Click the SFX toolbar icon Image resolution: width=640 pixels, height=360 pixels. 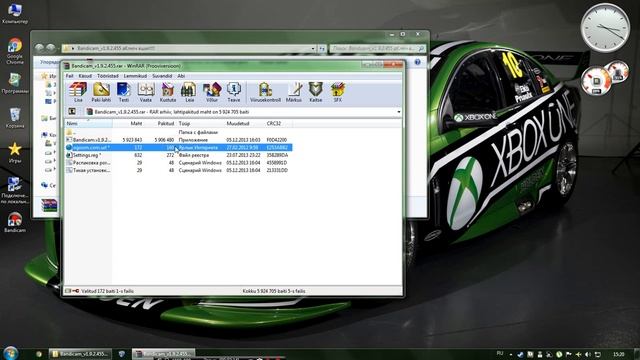pos(338,92)
